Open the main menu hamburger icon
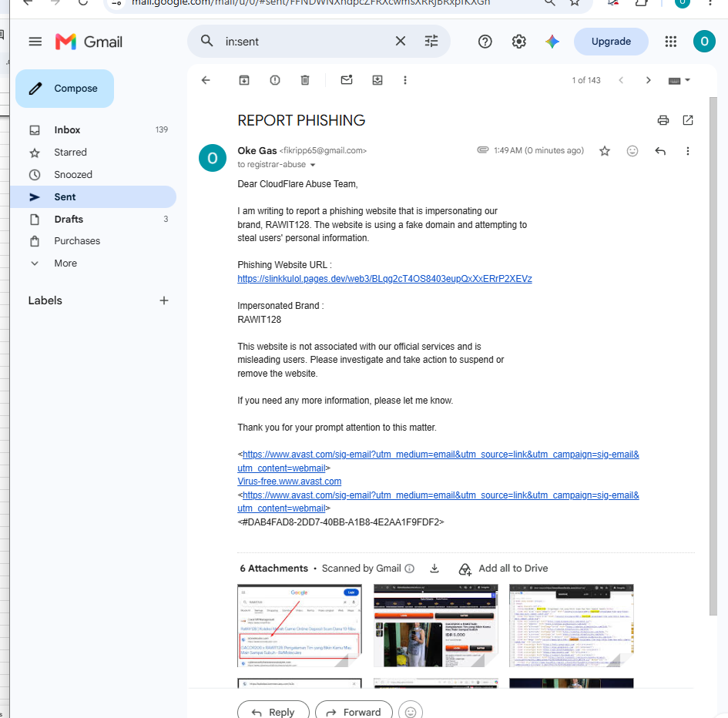This screenshot has width=728, height=718. [35, 42]
